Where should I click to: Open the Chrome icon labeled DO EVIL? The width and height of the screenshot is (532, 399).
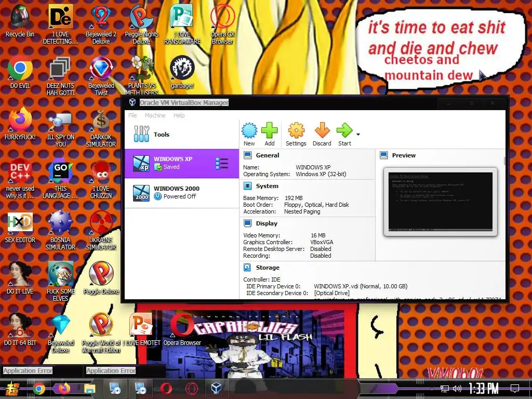tap(20, 73)
